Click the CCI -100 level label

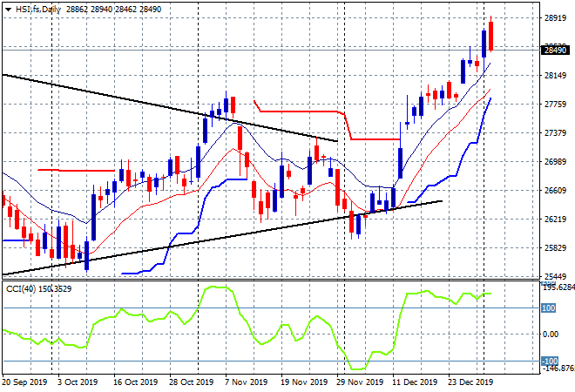[x=550, y=362]
